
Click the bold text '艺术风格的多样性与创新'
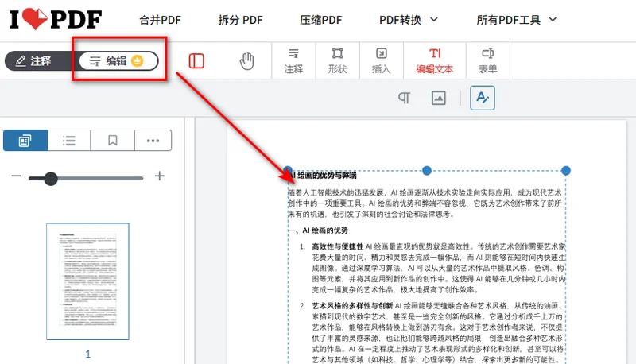pyautogui.click(x=352, y=306)
